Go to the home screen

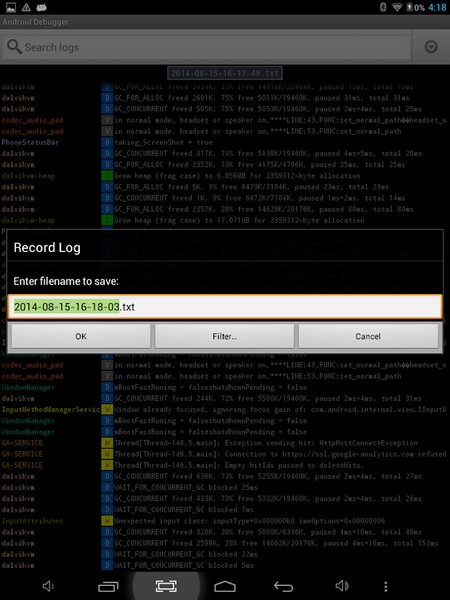[x=225, y=587]
